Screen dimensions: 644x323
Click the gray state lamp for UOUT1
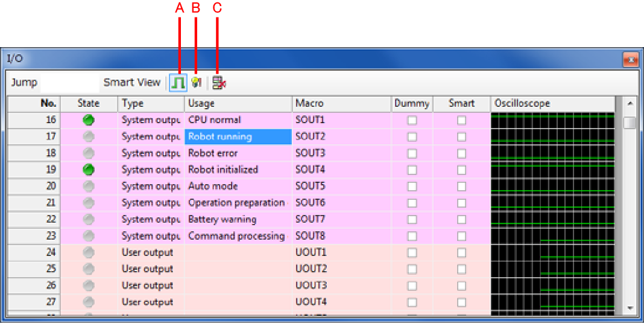(x=89, y=252)
